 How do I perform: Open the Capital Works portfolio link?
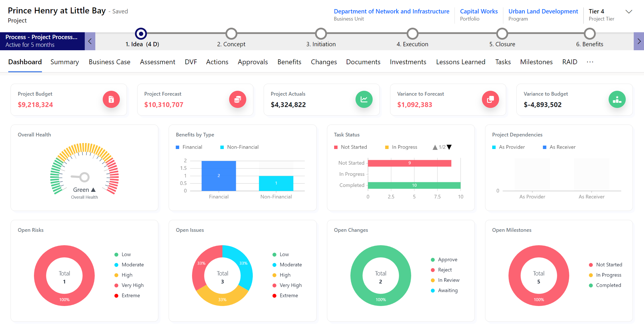tap(479, 11)
